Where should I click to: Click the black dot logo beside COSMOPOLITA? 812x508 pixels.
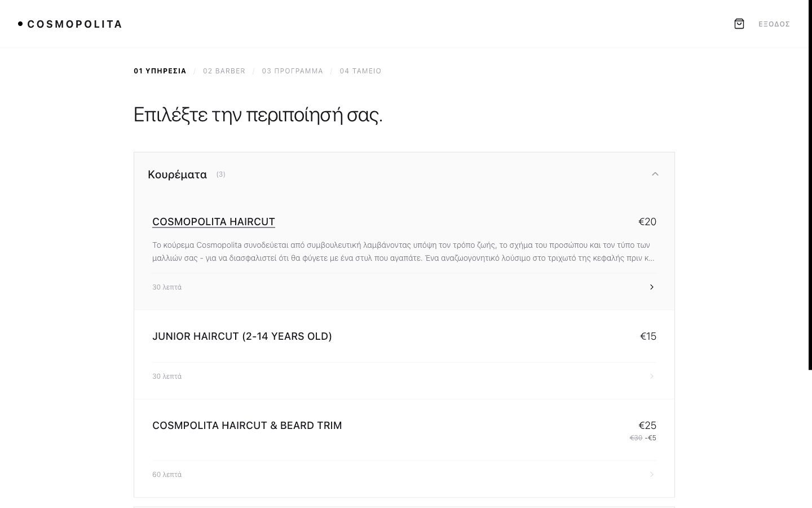point(20,24)
